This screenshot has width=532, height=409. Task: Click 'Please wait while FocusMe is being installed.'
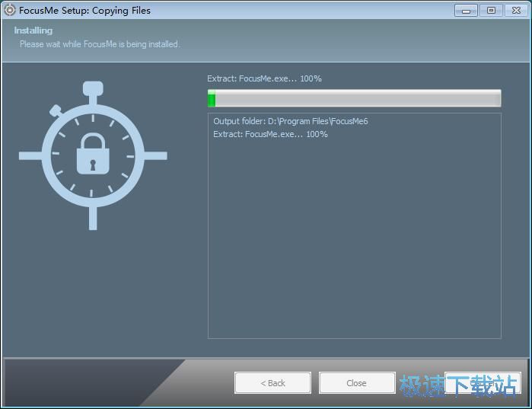tap(100, 44)
